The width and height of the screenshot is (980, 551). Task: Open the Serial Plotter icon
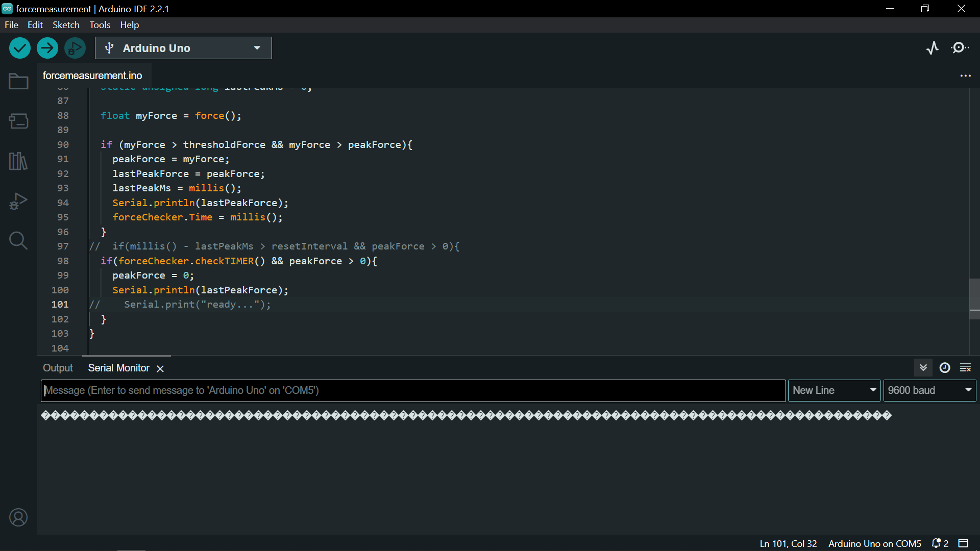933,48
